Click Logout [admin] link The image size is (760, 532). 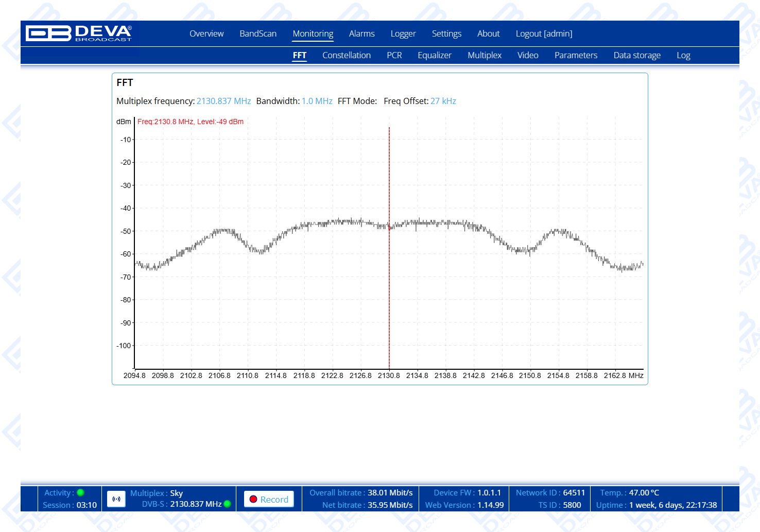[544, 34]
